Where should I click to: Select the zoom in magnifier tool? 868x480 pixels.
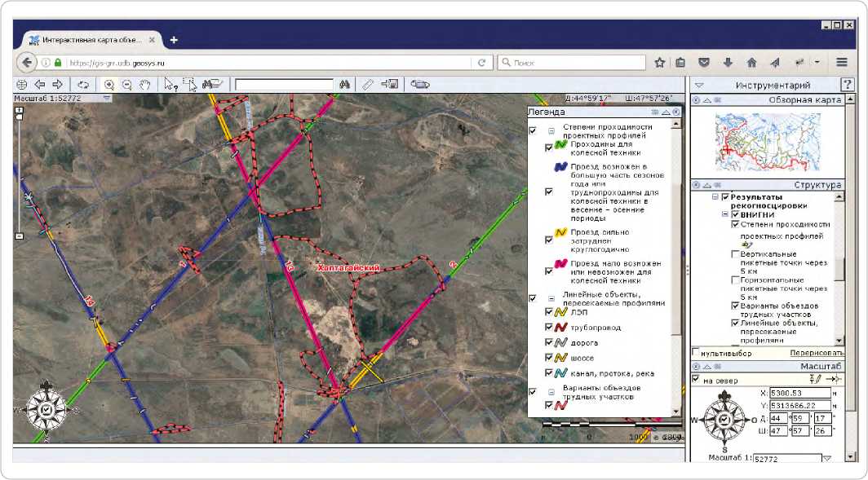tap(109, 85)
